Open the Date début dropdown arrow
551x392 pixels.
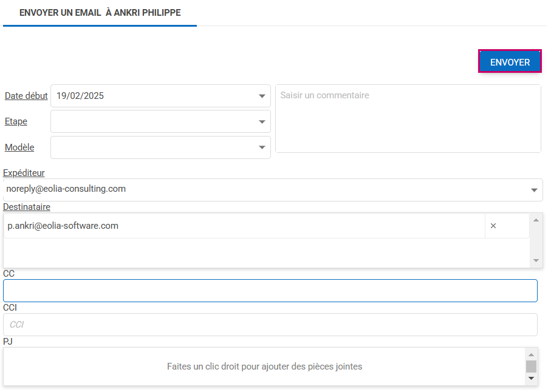(x=262, y=96)
